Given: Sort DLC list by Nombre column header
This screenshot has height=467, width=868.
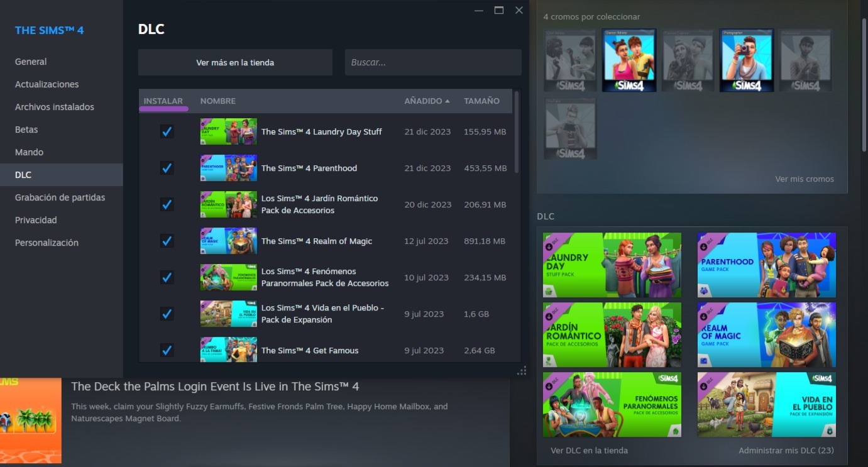Looking at the screenshot, I should pos(218,101).
